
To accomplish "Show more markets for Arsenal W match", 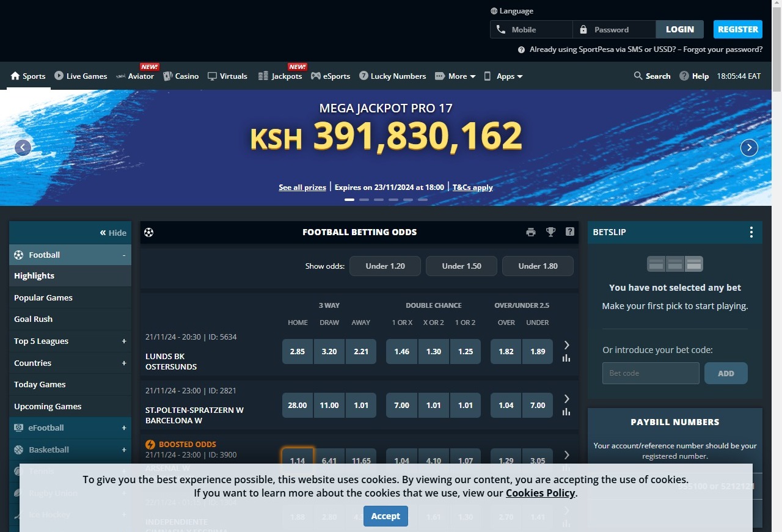I will tap(566, 455).
